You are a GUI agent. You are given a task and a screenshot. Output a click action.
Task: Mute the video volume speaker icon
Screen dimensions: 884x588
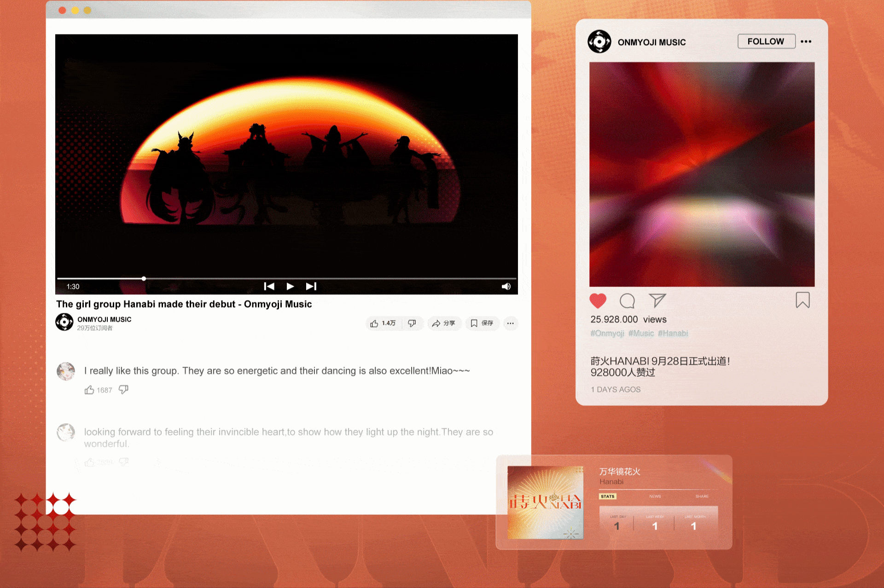tap(506, 286)
